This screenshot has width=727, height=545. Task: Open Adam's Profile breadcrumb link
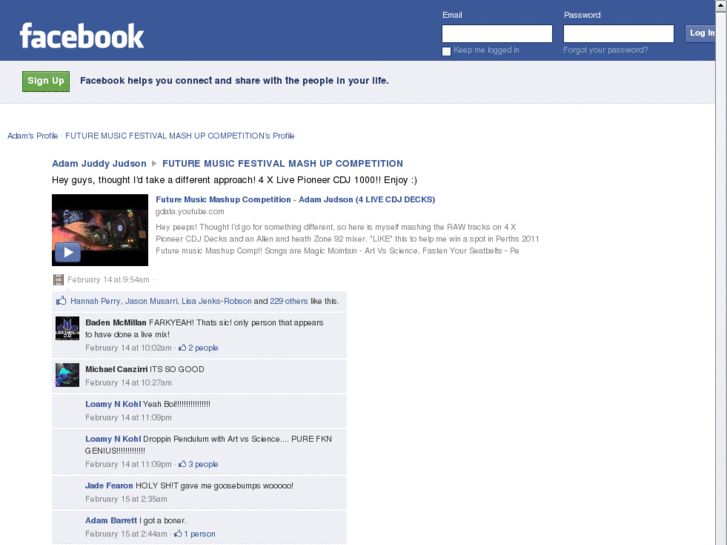tap(32, 136)
